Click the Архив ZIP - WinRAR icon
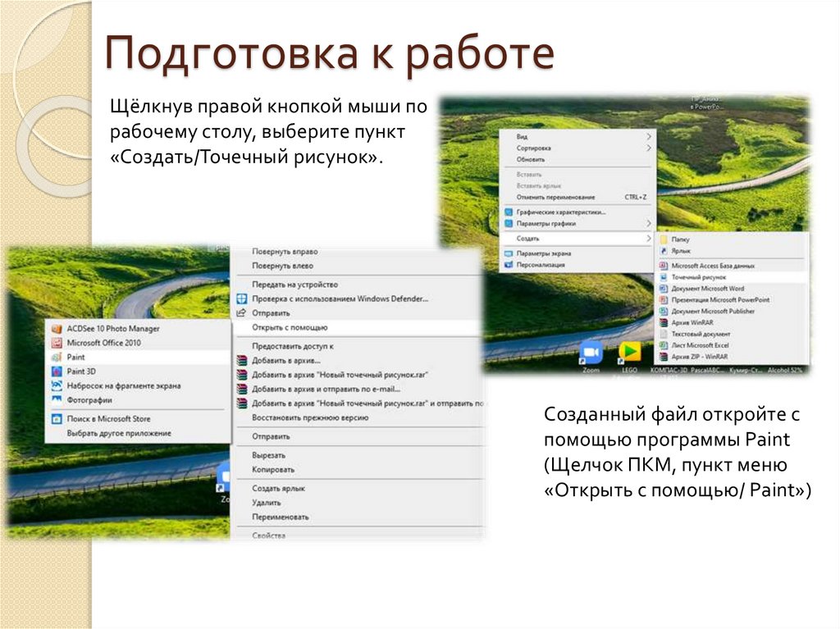Viewport: 840px width, 629px height. tap(664, 357)
